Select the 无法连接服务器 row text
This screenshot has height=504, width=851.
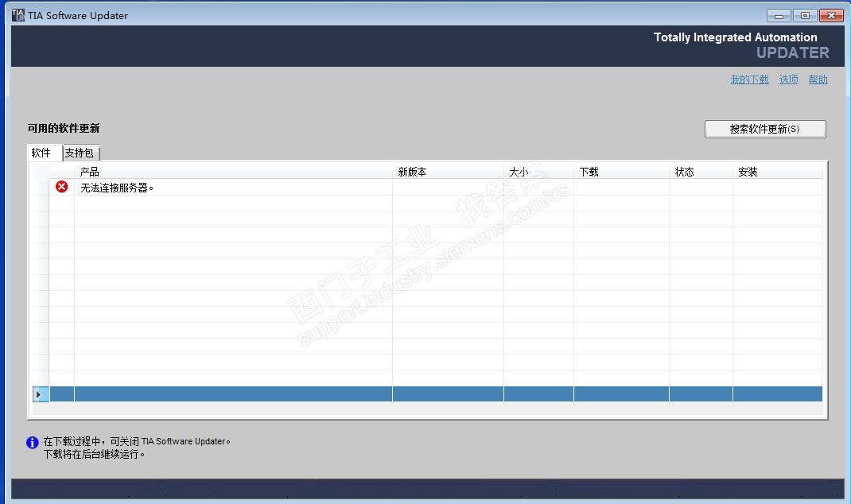pyautogui.click(x=117, y=188)
